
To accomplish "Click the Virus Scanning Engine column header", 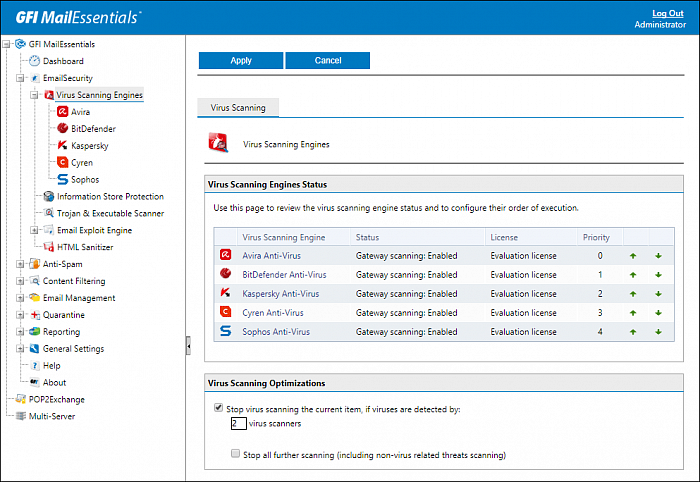I will point(283,237).
